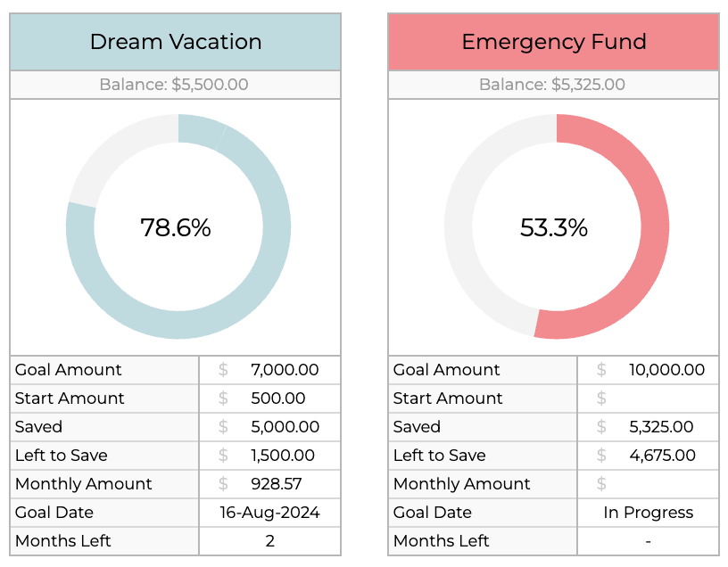The width and height of the screenshot is (728, 567).
Task: Click the 1,500.00 left to save cell
Action: coord(283,456)
